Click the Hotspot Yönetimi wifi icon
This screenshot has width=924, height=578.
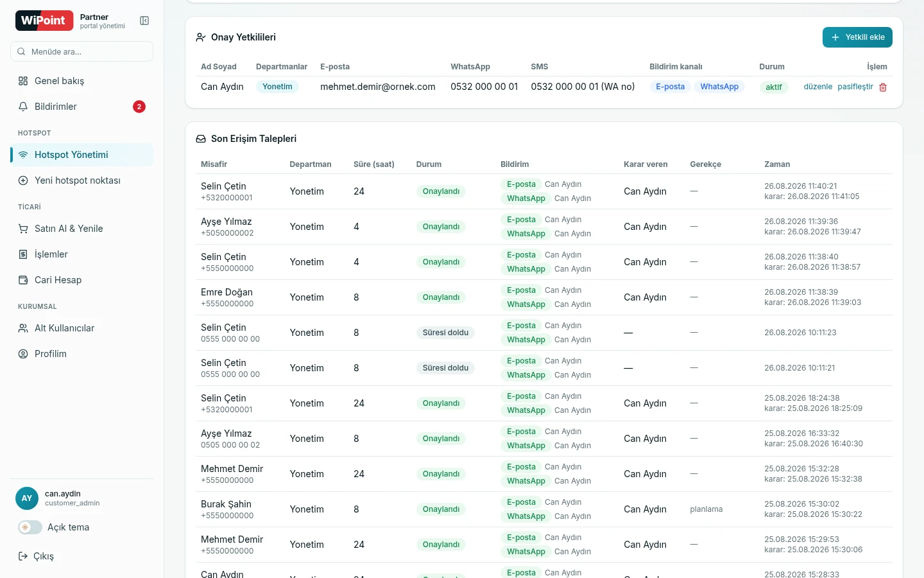23,155
